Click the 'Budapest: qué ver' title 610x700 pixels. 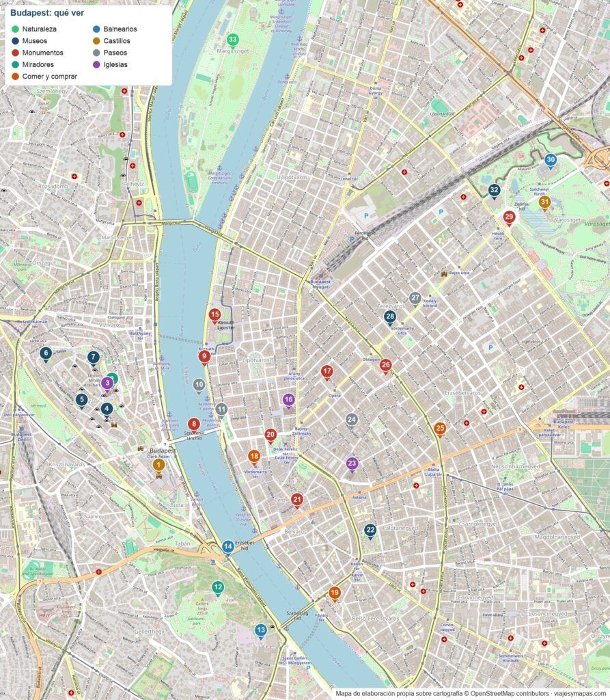click(47, 13)
